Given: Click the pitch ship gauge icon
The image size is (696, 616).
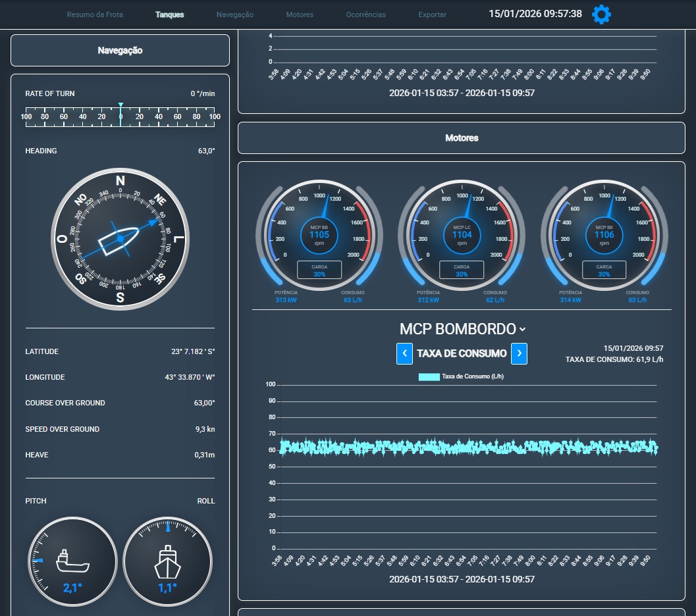Looking at the screenshot, I should point(72,560).
